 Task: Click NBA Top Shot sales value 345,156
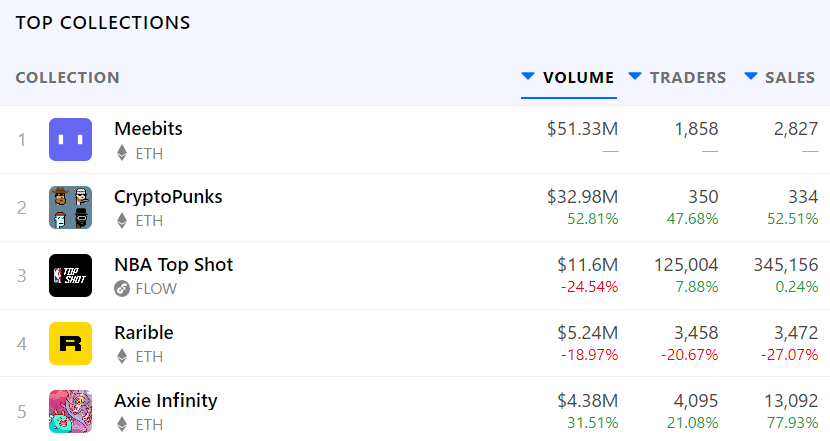tap(786, 265)
